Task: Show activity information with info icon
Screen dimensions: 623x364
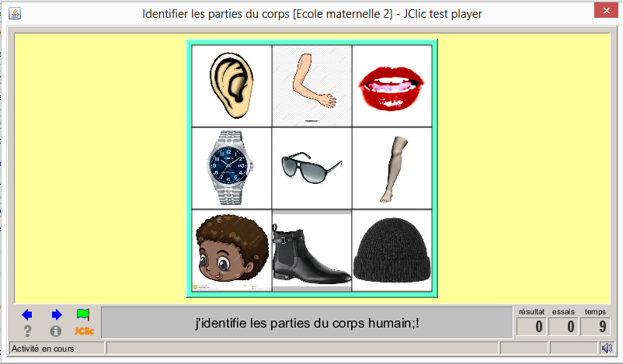Action: 56,331
